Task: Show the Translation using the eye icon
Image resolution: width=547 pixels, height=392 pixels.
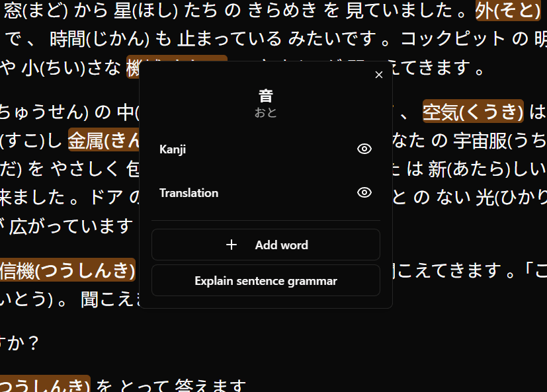Action: point(364,193)
